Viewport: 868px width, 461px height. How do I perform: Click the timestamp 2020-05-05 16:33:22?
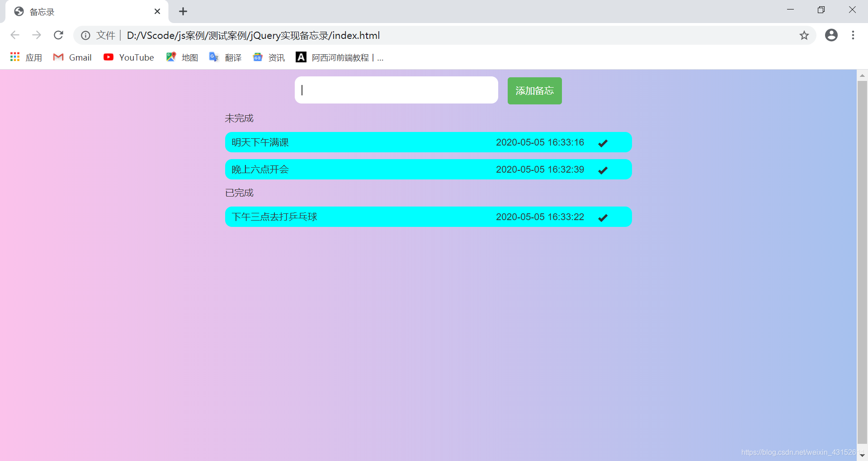click(x=540, y=217)
